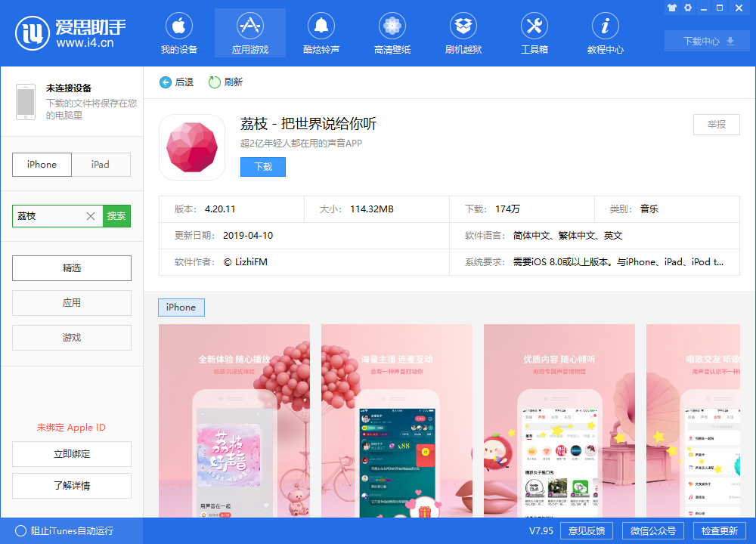Select the Featured (精选) category
The width and height of the screenshot is (756, 544).
tap(72, 268)
